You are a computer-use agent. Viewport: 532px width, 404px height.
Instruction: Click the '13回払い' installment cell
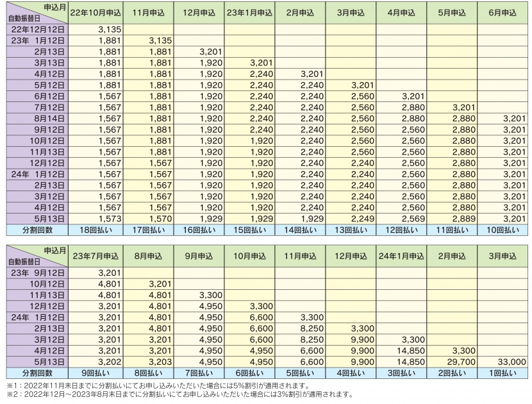[x=351, y=230]
